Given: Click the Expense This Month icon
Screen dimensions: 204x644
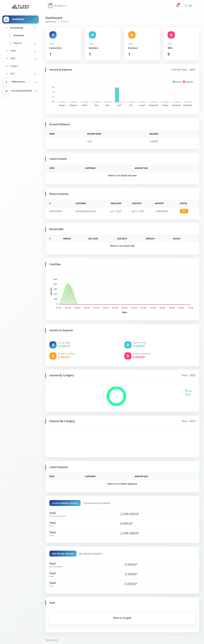Looking at the screenshot, I should coord(128,356).
